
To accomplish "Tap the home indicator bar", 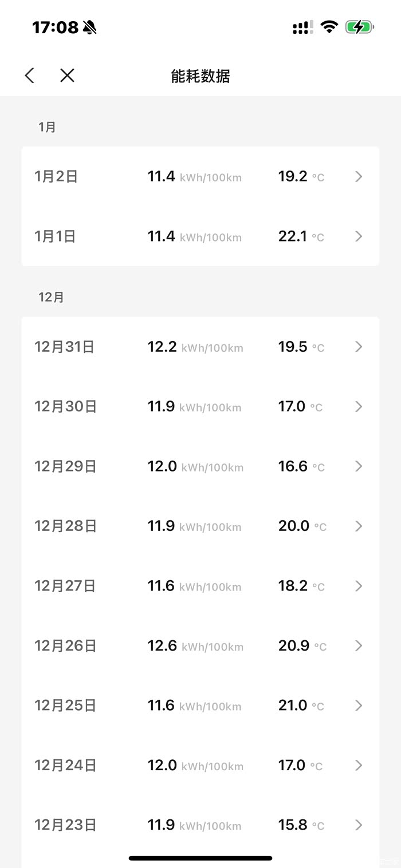I will pyautogui.click(x=200, y=858).
